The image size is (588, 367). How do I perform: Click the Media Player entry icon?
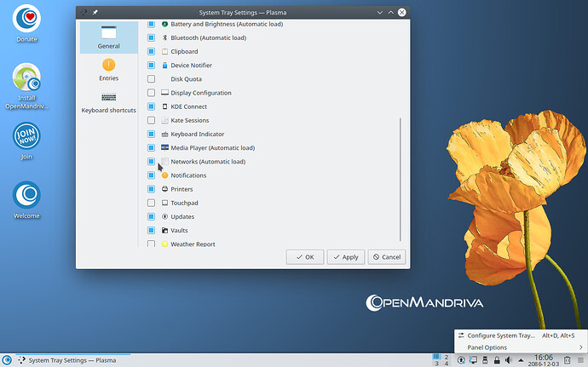(x=164, y=147)
